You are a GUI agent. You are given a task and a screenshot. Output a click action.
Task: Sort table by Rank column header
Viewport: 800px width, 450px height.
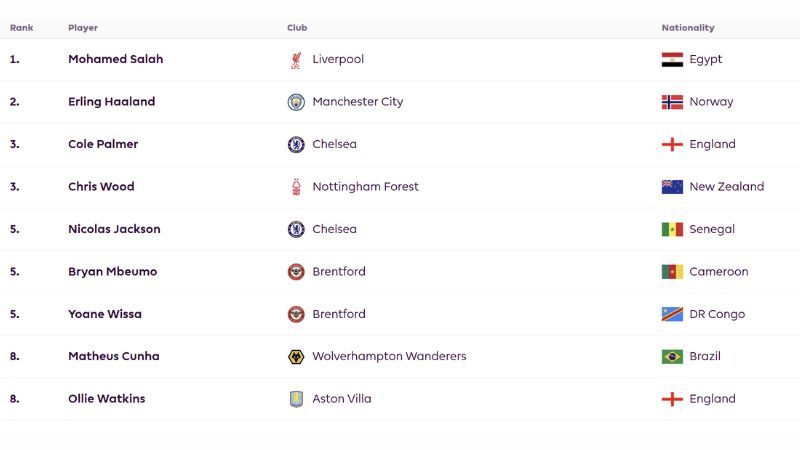[x=21, y=28]
